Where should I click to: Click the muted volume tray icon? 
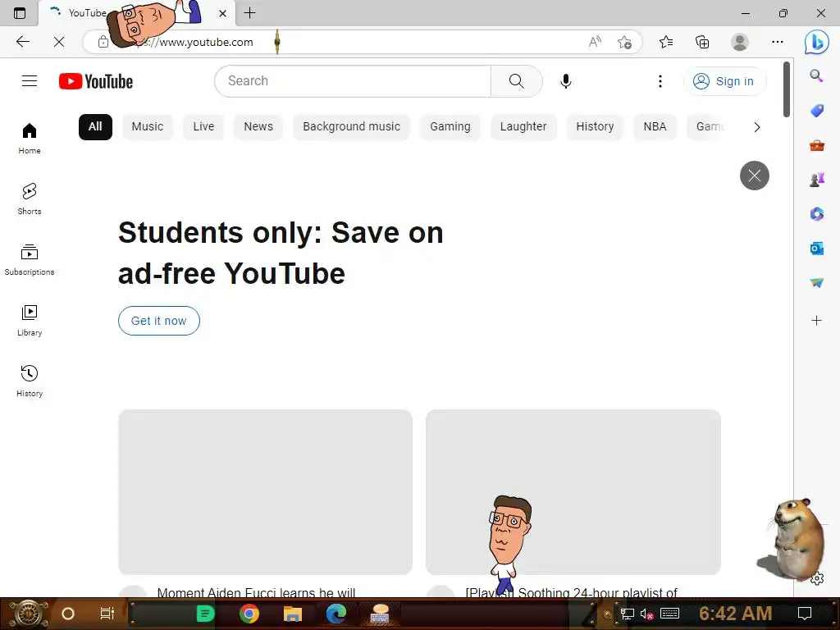pyautogui.click(x=646, y=614)
